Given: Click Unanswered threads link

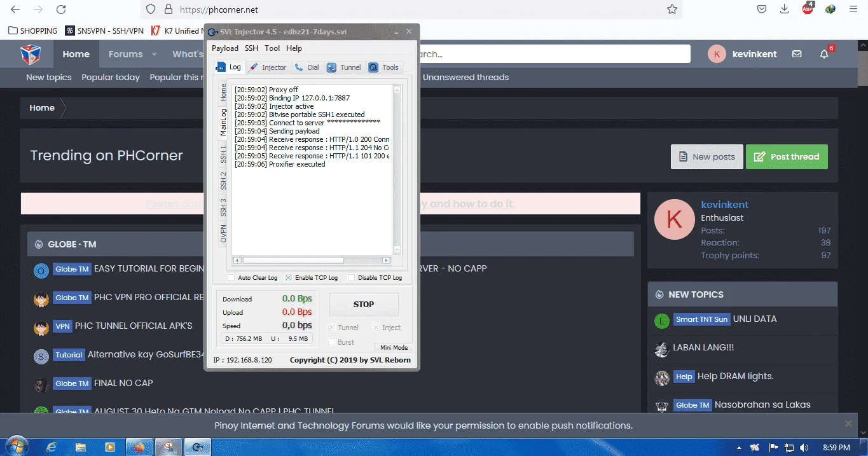Looking at the screenshot, I should (x=466, y=77).
